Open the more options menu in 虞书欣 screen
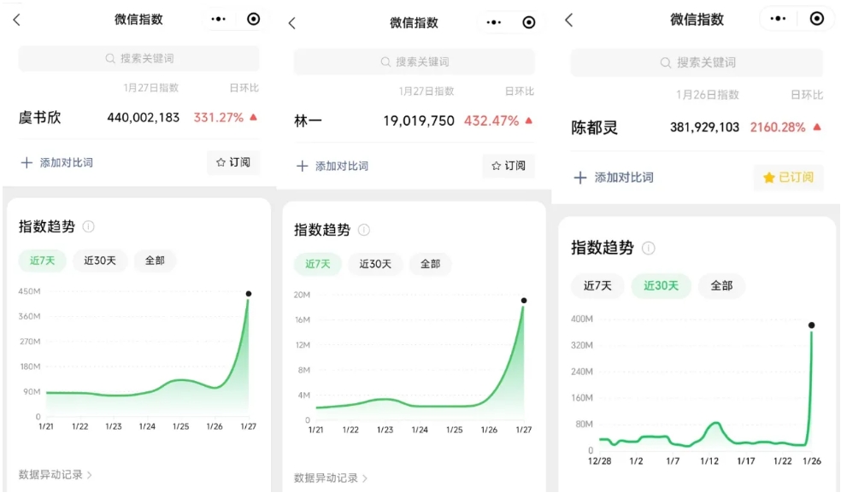847x504 pixels. (218, 20)
